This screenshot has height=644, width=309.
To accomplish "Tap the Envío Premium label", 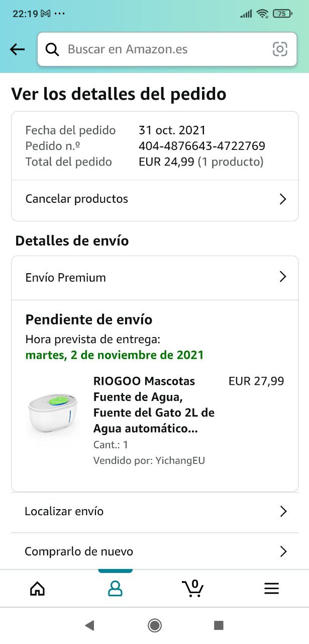I will pos(66,278).
